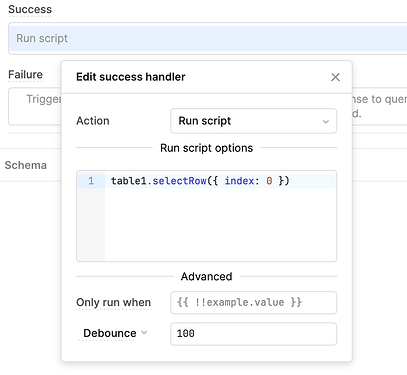Click the Advanced section heading
This screenshot has width=407, height=375.
click(x=206, y=276)
